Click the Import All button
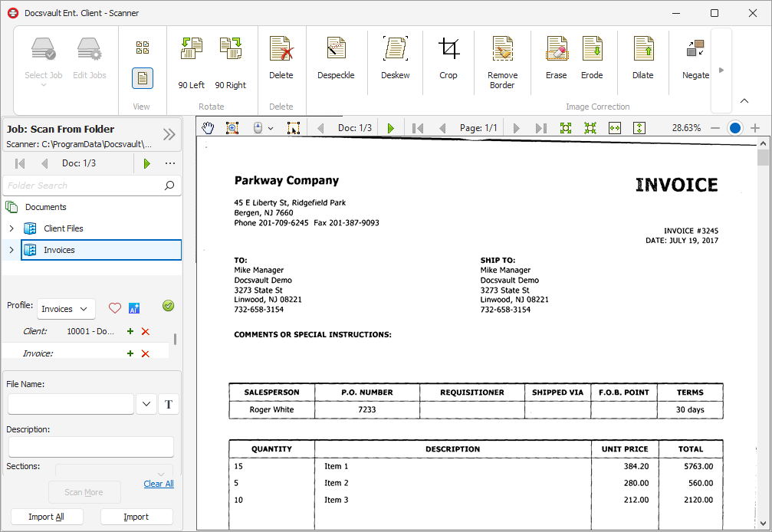This screenshot has height=532, width=772. [46, 517]
